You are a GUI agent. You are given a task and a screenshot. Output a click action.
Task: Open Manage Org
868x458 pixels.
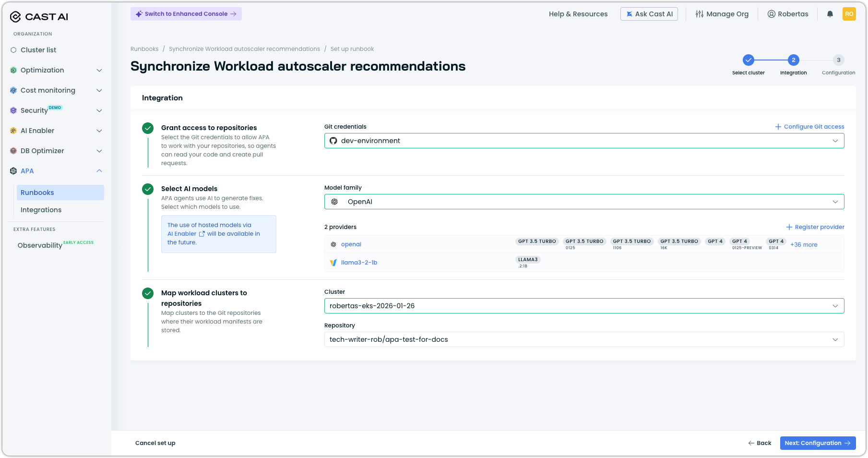(722, 14)
